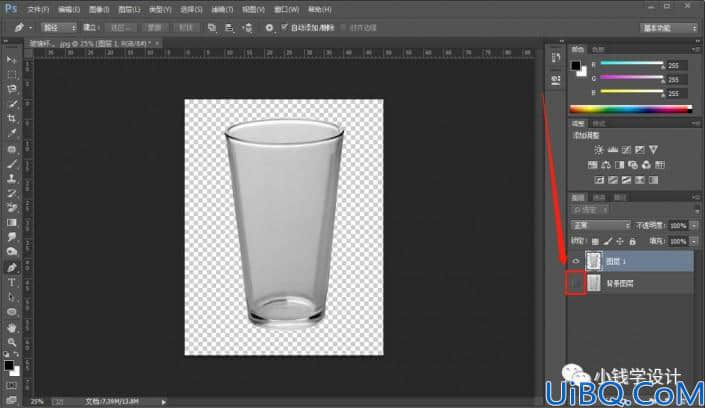Image resolution: width=705 pixels, height=408 pixels.
Task: Select the Eyedropper tool
Action: pyautogui.click(x=12, y=134)
